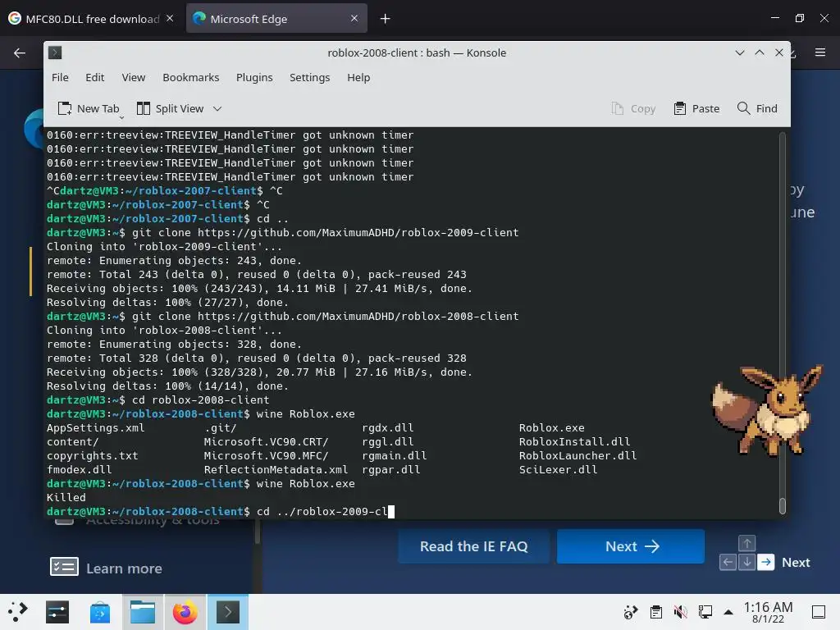Click the Show Desktop taskbar button
This screenshot has height=630, width=840.
click(819, 612)
